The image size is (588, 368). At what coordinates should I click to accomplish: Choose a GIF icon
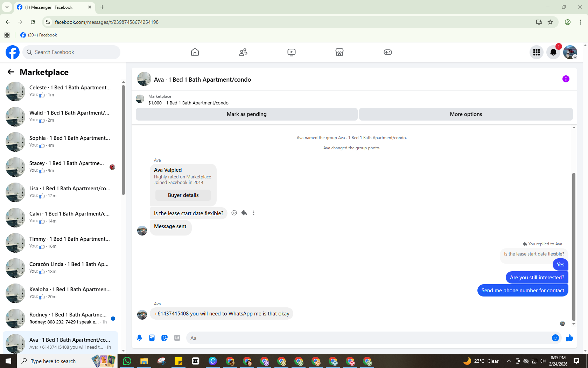(177, 338)
